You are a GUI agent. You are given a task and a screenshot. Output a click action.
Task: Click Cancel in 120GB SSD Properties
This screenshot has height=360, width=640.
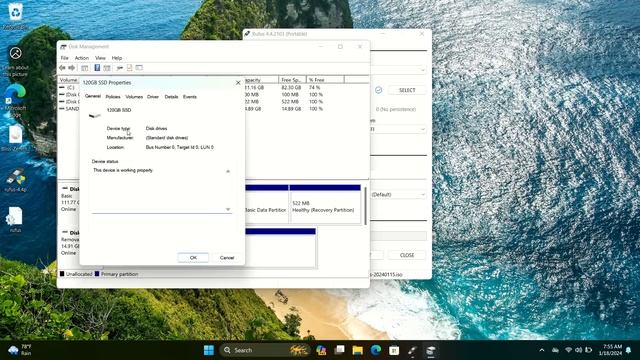tap(227, 258)
